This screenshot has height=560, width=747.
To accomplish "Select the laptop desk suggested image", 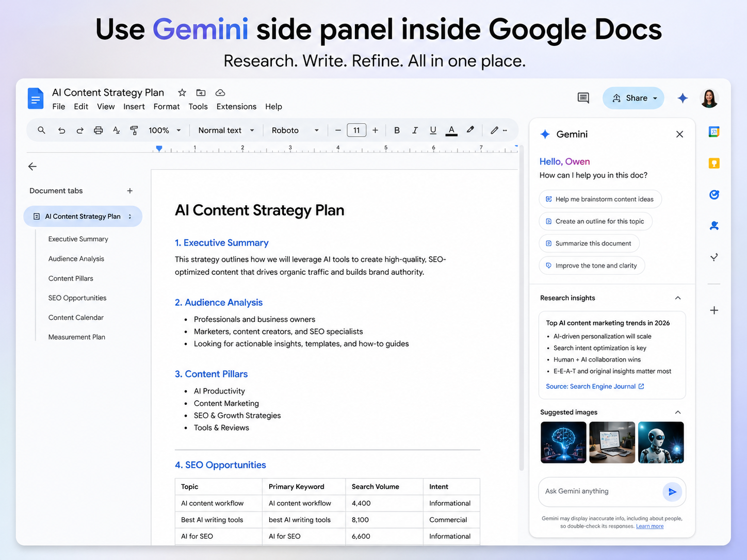I will coord(612,442).
